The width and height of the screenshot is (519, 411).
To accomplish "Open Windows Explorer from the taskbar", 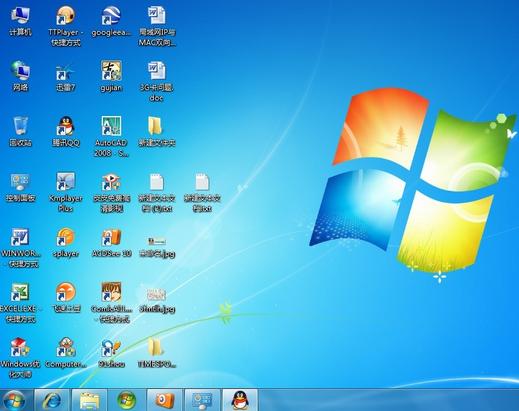I will (x=89, y=400).
